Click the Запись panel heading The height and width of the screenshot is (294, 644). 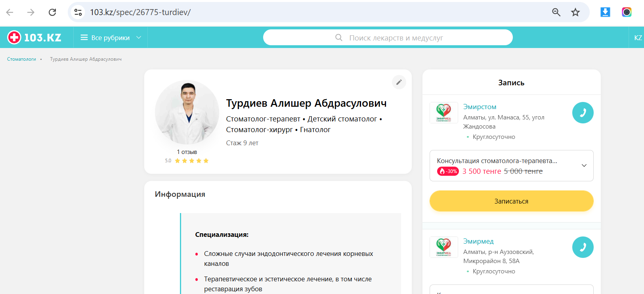(x=511, y=83)
